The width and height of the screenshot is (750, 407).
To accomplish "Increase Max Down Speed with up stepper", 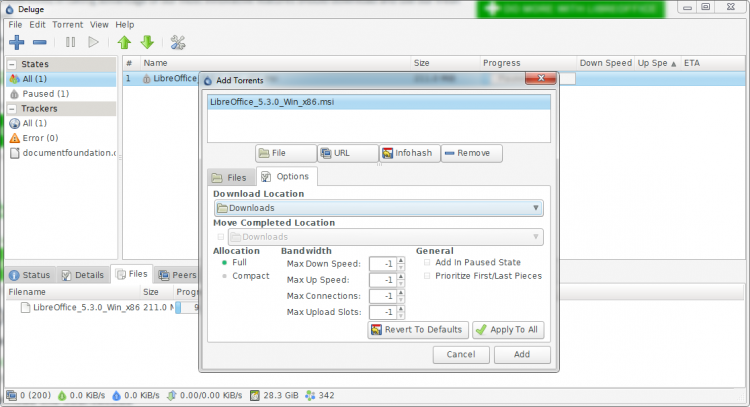I will [x=401, y=261].
